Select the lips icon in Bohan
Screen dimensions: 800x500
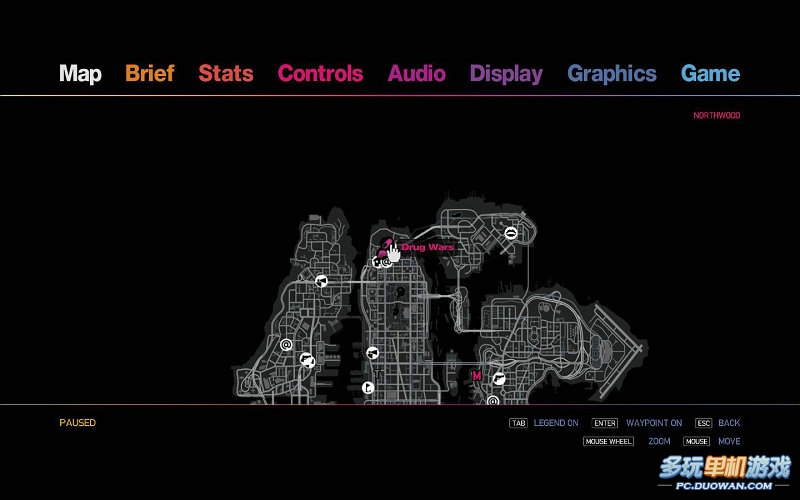(x=510, y=233)
